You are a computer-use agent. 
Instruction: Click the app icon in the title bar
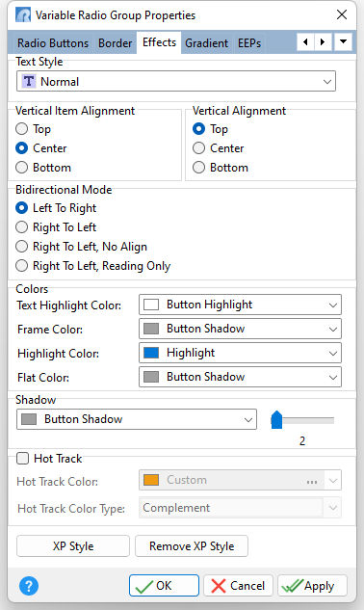23,15
